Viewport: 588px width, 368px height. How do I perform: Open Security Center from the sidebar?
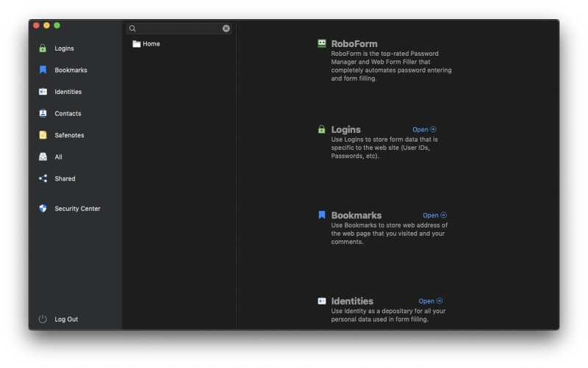pyautogui.click(x=77, y=209)
